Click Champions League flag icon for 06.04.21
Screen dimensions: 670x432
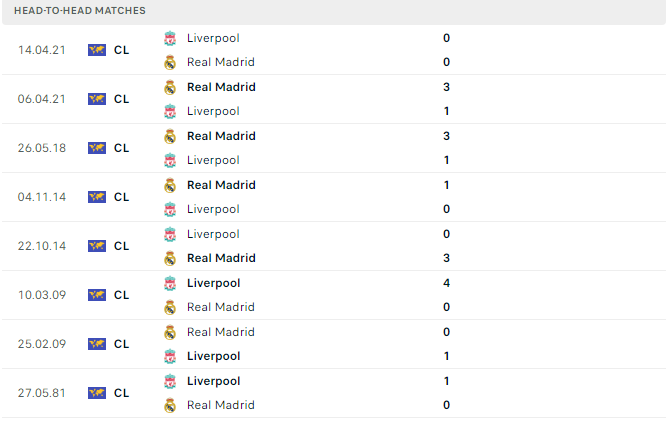(97, 99)
